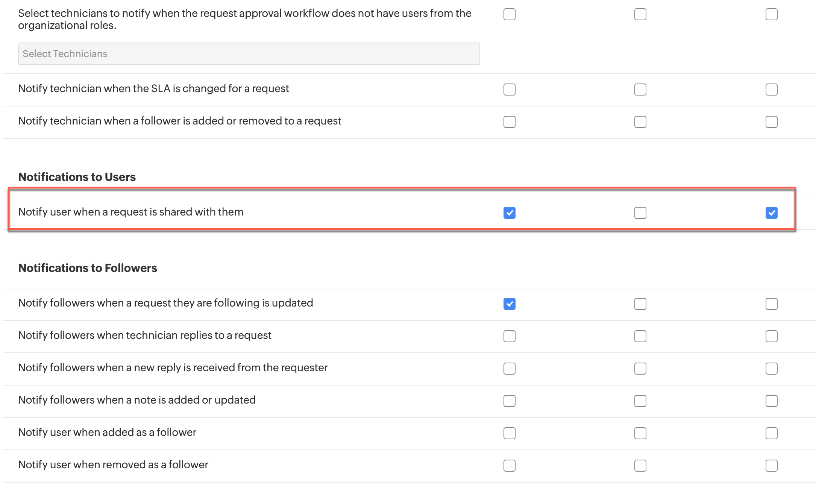This screenshot has width=816, height=504.
Task: Check last box for note added or updated
Action: click(771, 401)
